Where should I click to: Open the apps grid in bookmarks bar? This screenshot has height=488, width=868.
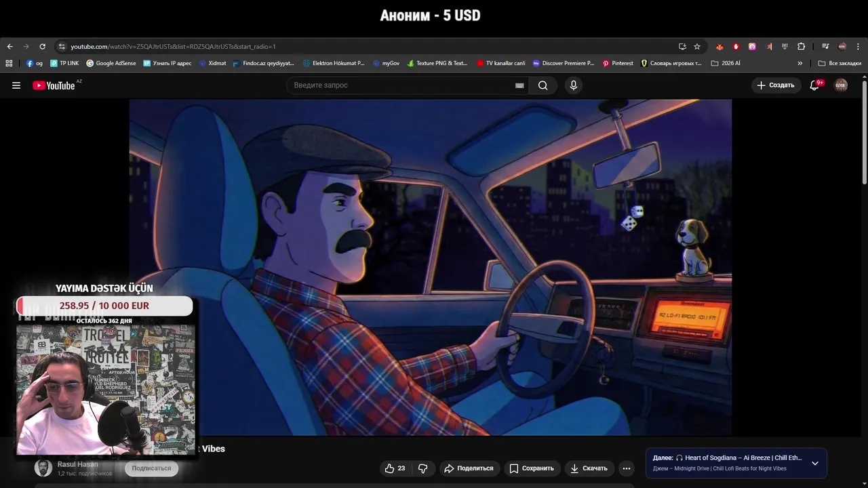point(9,63)
